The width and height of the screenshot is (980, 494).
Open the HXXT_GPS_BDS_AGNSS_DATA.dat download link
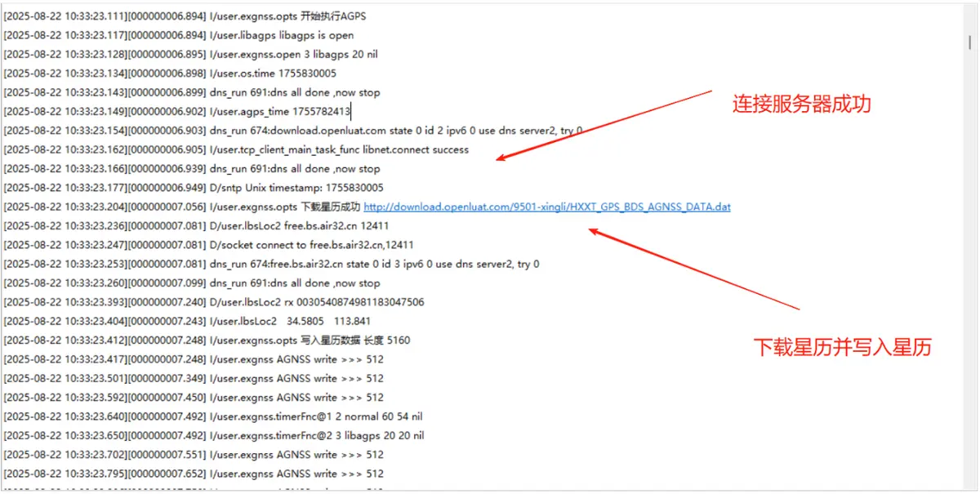547,207
